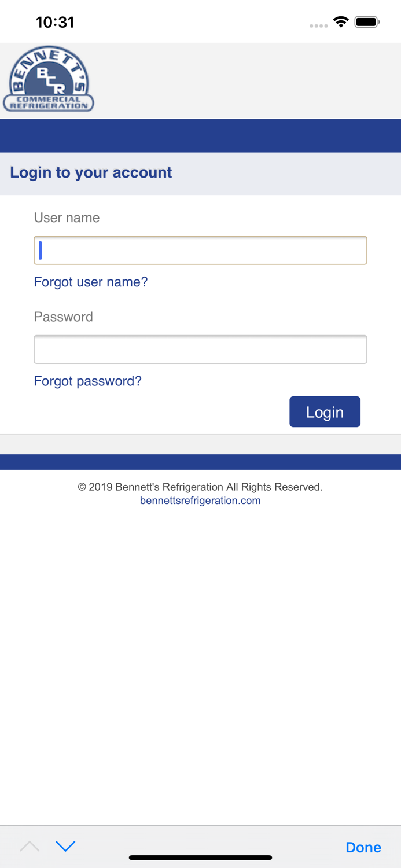Tap the 2019 copyright notice text
This screenshot has height=868, width=401.
[200, 487]
